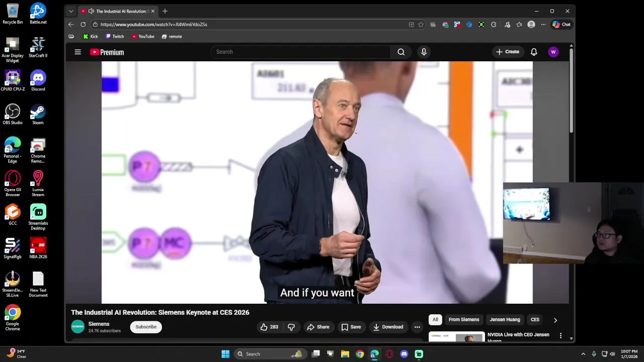Show more filter chips with right chevron

(x=555, y=320)
